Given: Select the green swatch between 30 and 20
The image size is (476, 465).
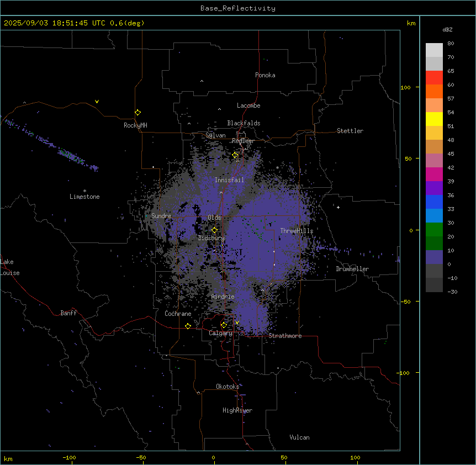Looking at the screenshot, I should (434, 230).
